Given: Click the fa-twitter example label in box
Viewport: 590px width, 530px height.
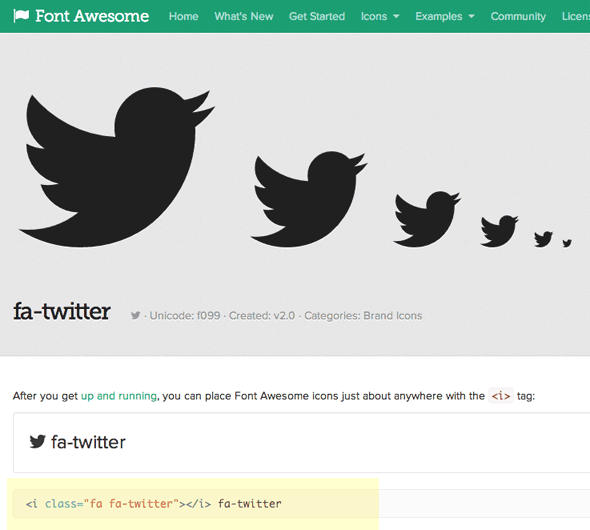Looking at the screenshot, I should click(88, 442).
